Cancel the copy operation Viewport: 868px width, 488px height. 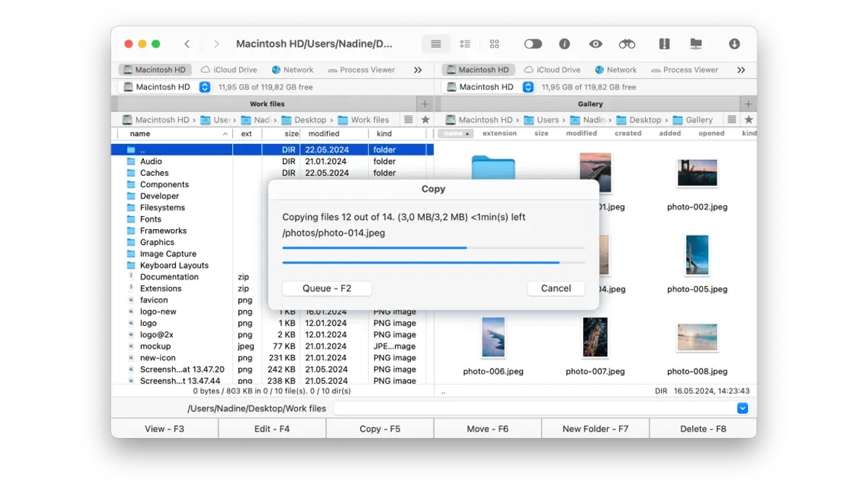[556, 288]
